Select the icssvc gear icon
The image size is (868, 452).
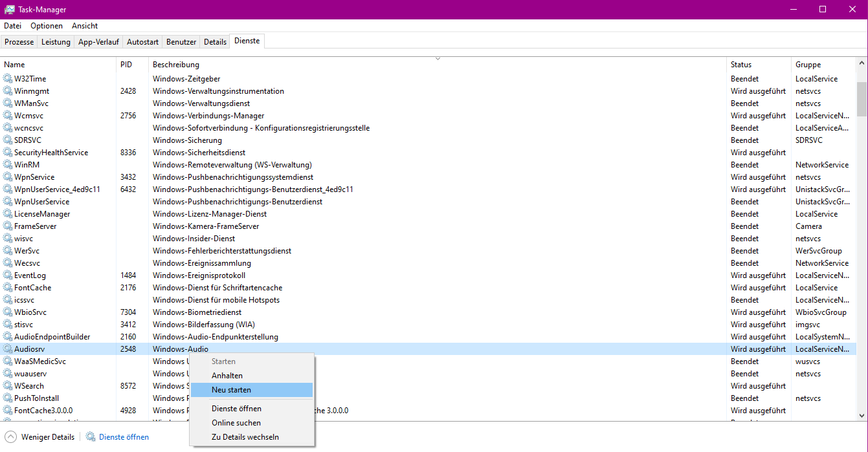coord(8,300)
